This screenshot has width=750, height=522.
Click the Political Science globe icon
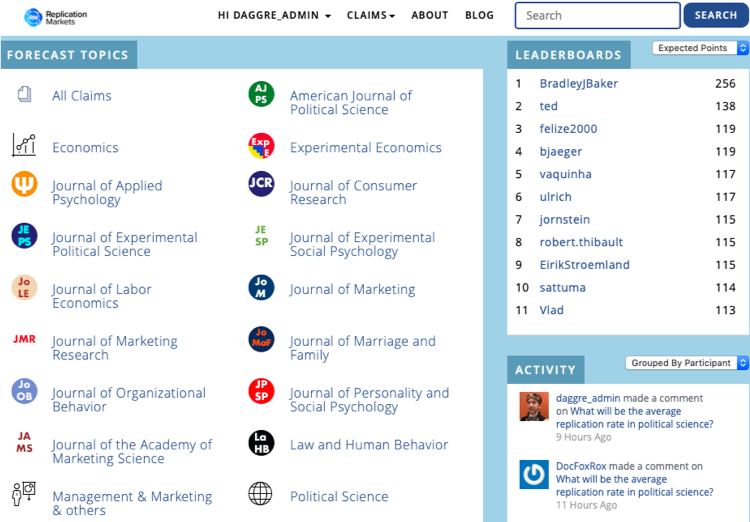pyautogui.click(x=260, y=494)
